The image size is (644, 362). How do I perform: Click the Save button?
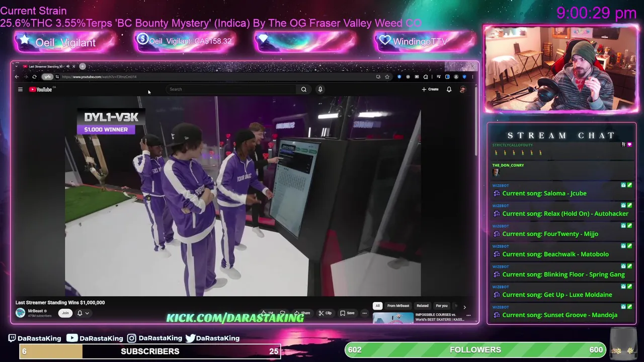pyautogui.click(x=347, y=313)
